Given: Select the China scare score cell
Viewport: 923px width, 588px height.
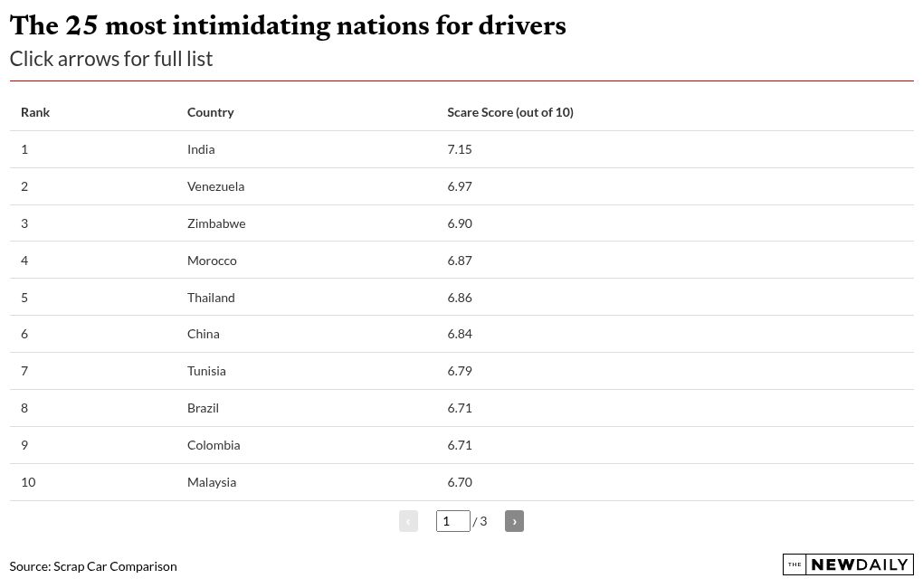Looking at the screenshot, I should pyautogui.click(x=460, y=333).
